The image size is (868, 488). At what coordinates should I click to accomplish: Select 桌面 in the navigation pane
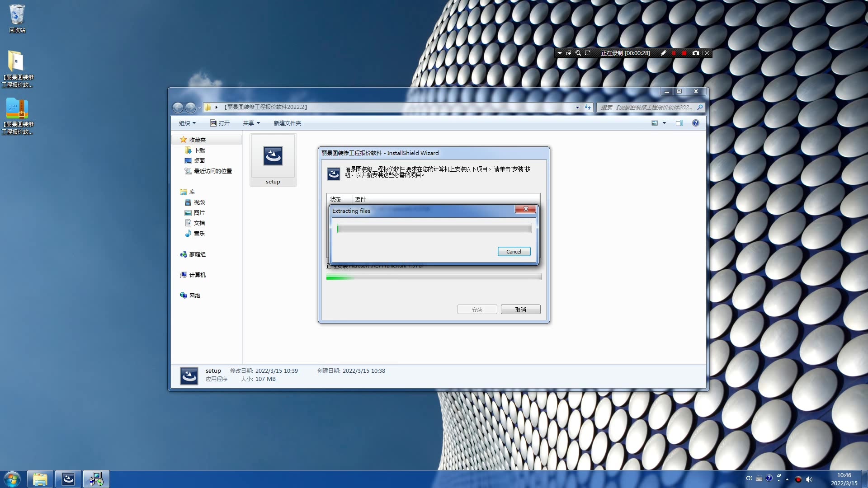[x=199, y=160]
